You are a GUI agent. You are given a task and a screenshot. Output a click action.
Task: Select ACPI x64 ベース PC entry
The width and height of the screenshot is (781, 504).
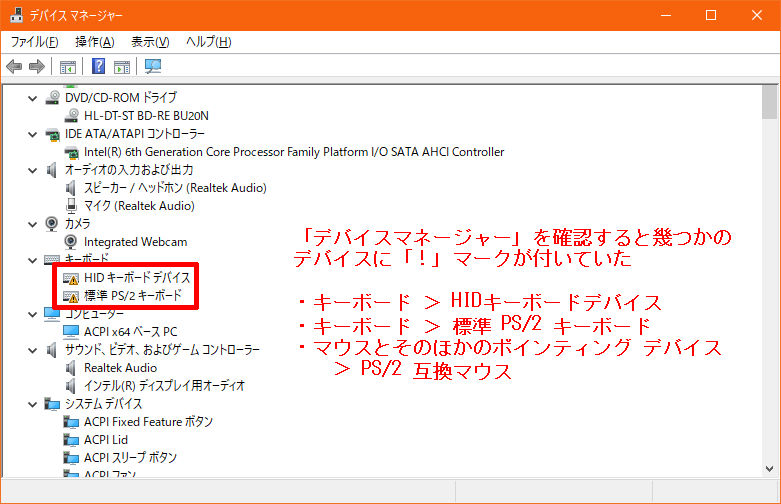(130, 332)
